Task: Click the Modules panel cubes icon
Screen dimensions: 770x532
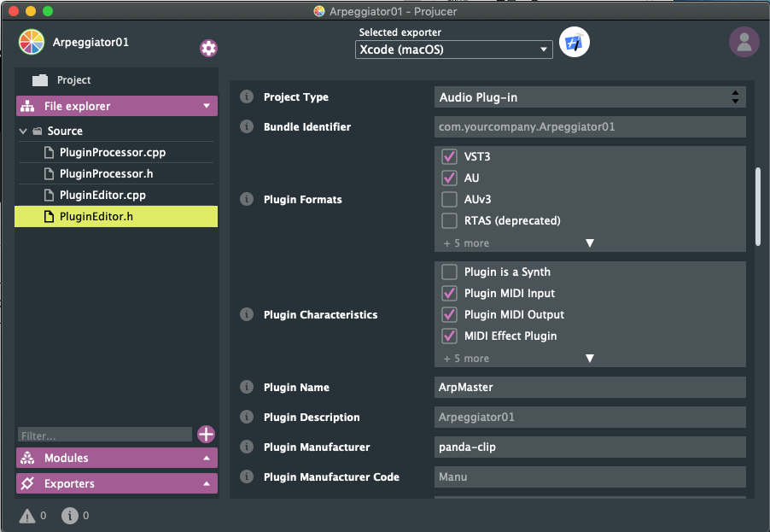Action: [27, 458]
